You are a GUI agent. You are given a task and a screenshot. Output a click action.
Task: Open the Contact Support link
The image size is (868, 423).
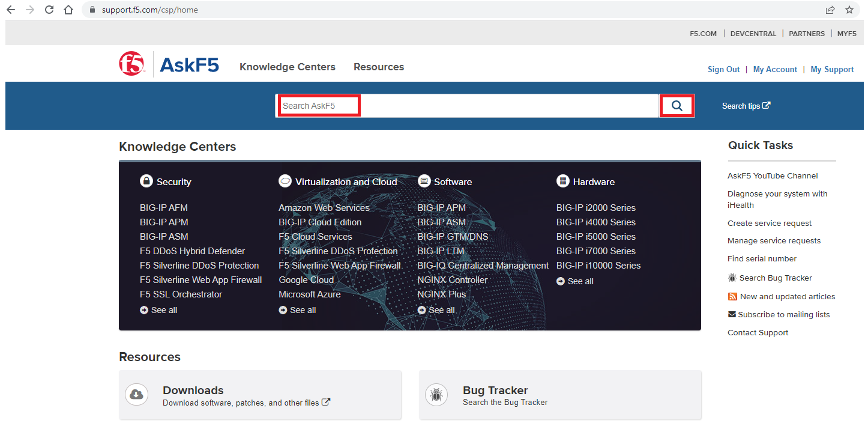pyautogui.click(x=758, y=332)
